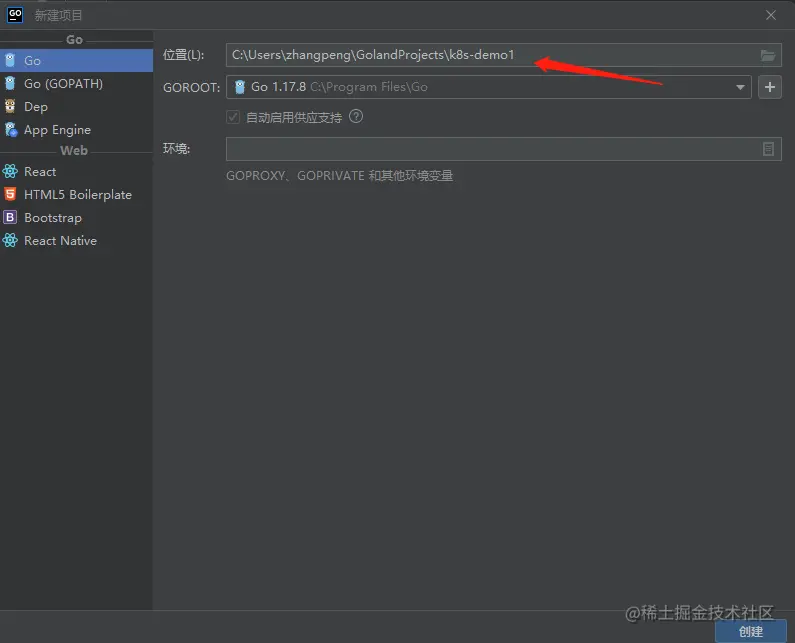Choose the Dep project type
The image size is (795, 643).
(x=76, y=106)
